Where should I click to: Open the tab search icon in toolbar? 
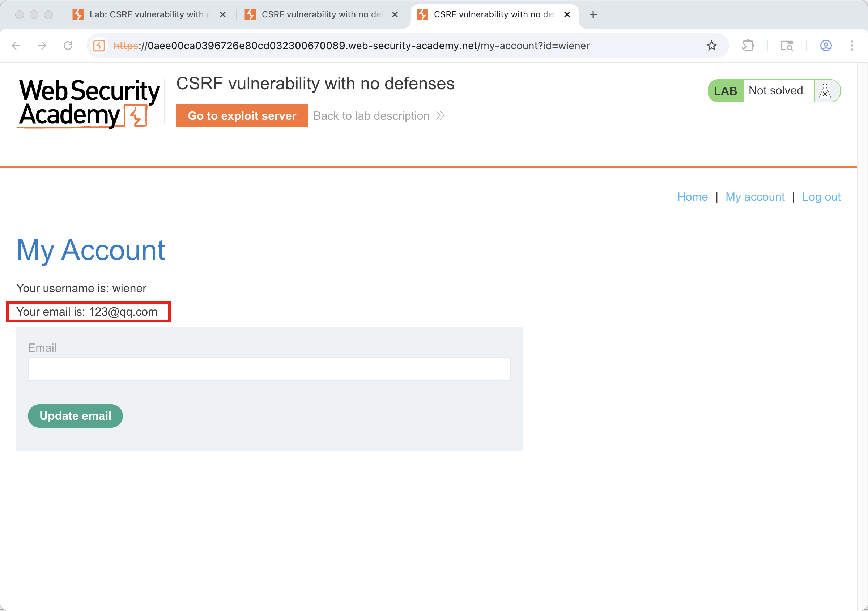click(x=787, y=46)
